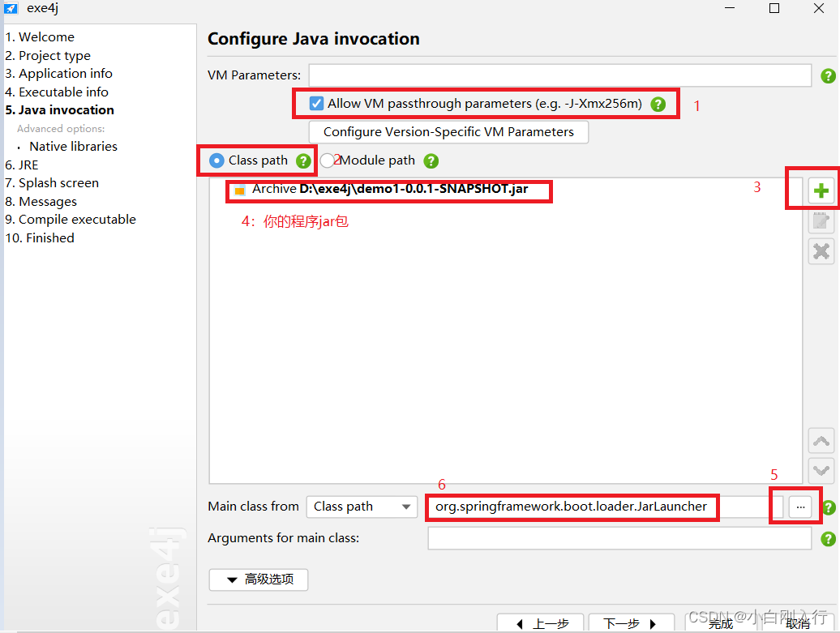
Task: Click Configure Version-Specific VM Parameters
Action: (448, 131)
